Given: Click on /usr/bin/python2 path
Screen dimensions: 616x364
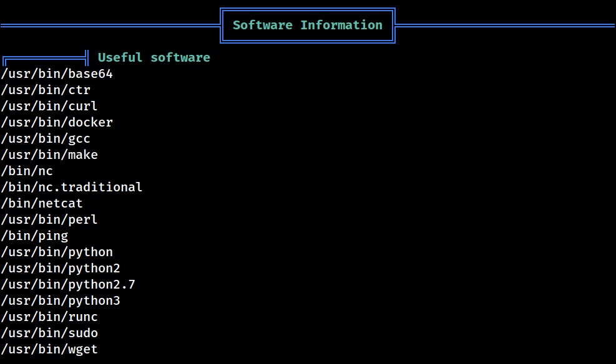Looking at the screenshot, I should click(x=61, y=268).
